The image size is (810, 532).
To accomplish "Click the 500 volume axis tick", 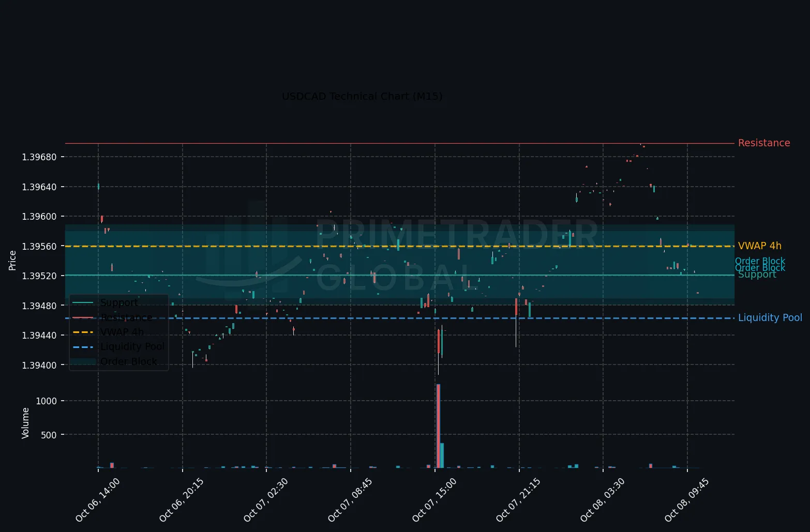I will [49, 435].
